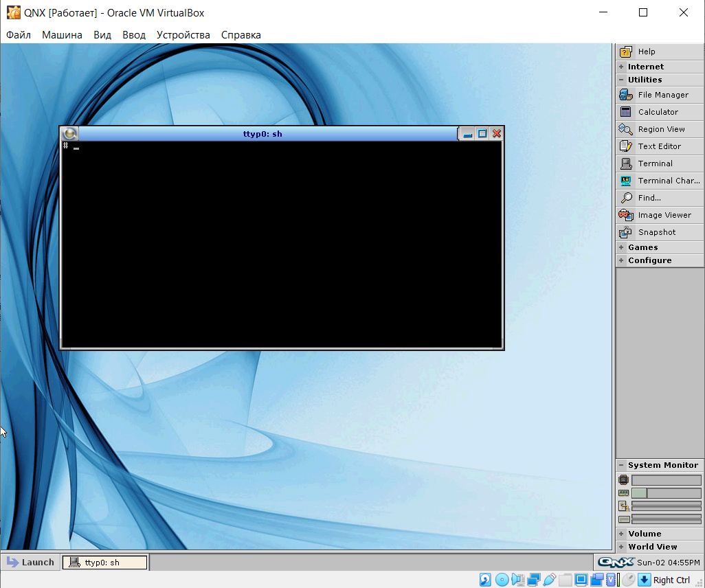The height and width of the screenshot is (588, 705).
Task: Click the memory usage monitor icon
Action: point(623,493)
